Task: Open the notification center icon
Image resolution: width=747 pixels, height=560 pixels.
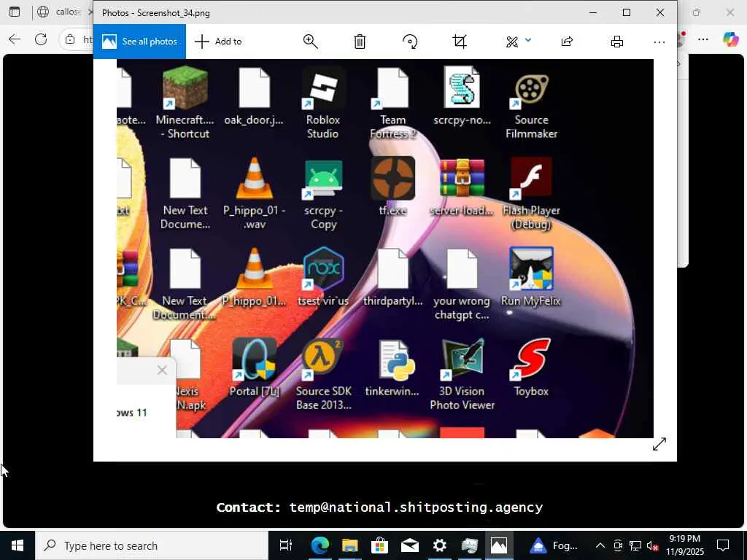Action: pyautogui.click(x=723, y=545)
